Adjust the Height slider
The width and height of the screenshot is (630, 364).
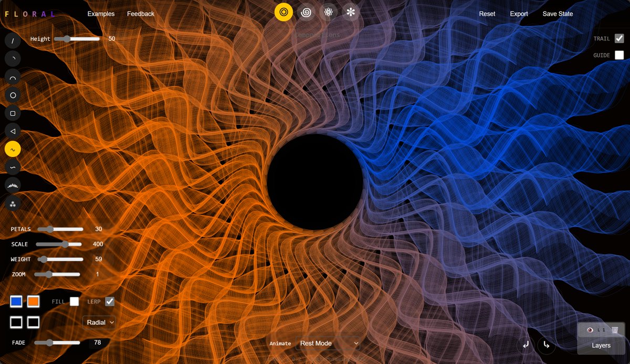point(77,39)
